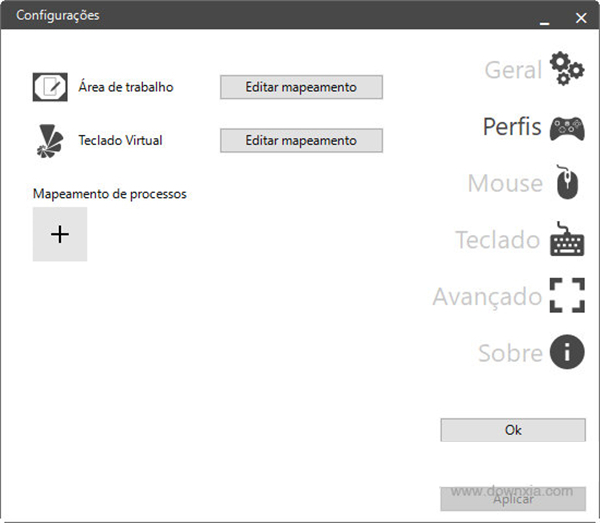Screen dimensions: 600x523
Task: Click the info icon beside Sobre
Action: 567,353
